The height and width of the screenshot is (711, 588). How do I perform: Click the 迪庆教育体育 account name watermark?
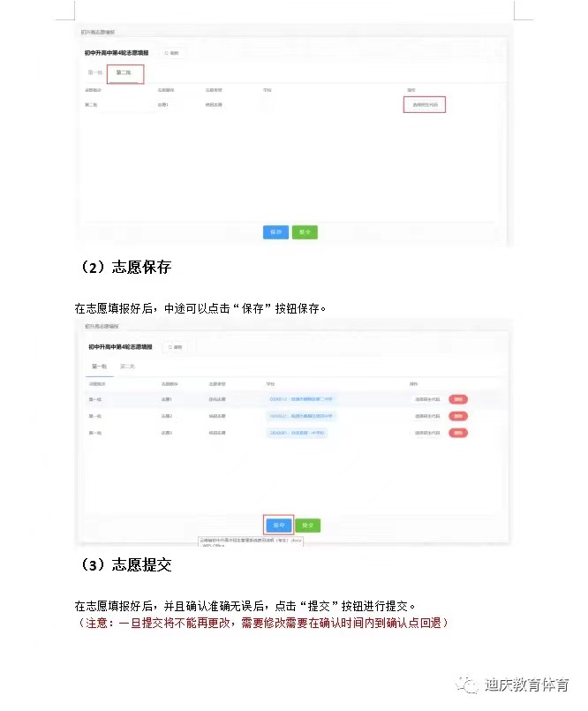click(526, 685)
